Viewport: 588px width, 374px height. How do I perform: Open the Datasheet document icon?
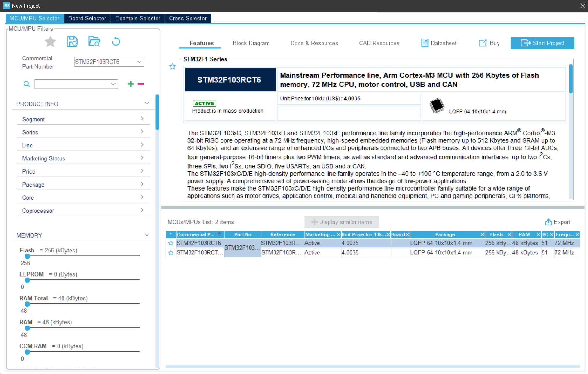[x=424, y=43]
